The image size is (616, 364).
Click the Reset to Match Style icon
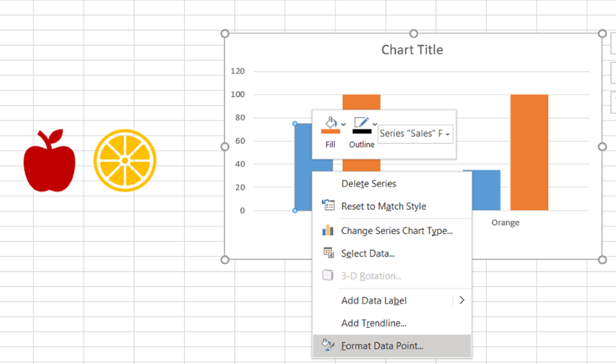(328, 205)
